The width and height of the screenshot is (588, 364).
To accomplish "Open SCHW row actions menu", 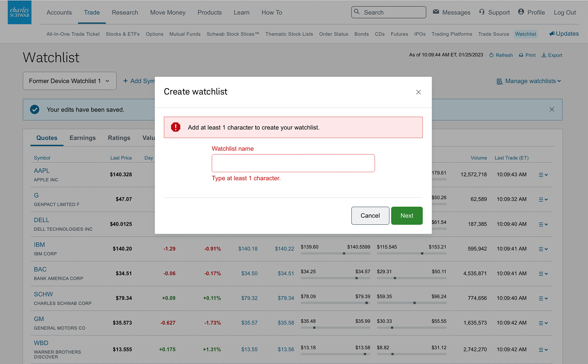I will (543, 298).
